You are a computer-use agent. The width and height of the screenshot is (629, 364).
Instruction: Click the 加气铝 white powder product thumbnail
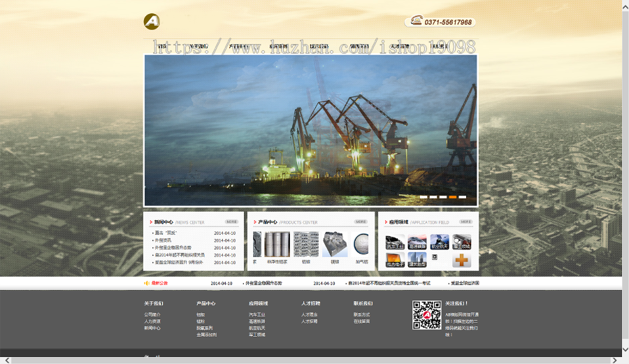361,244
